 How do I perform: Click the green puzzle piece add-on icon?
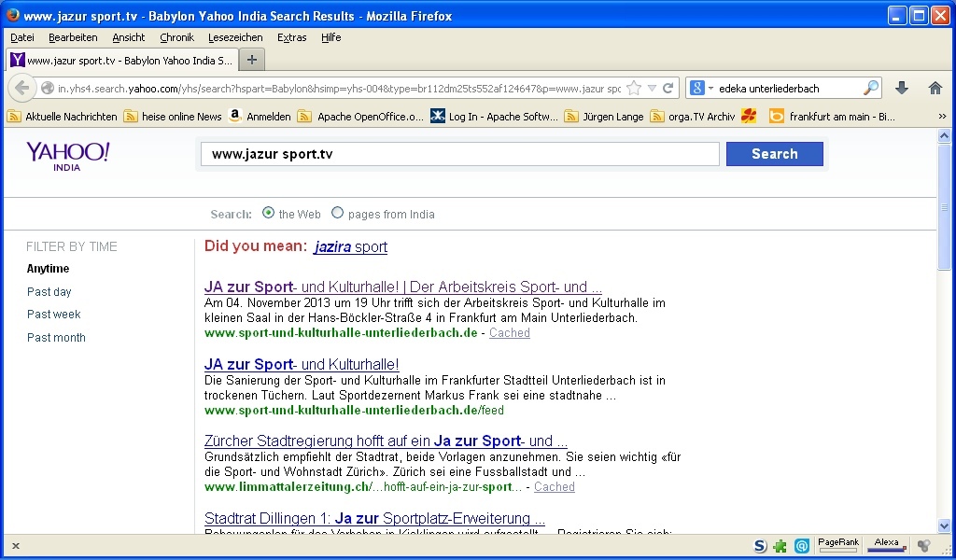[780, 546]
